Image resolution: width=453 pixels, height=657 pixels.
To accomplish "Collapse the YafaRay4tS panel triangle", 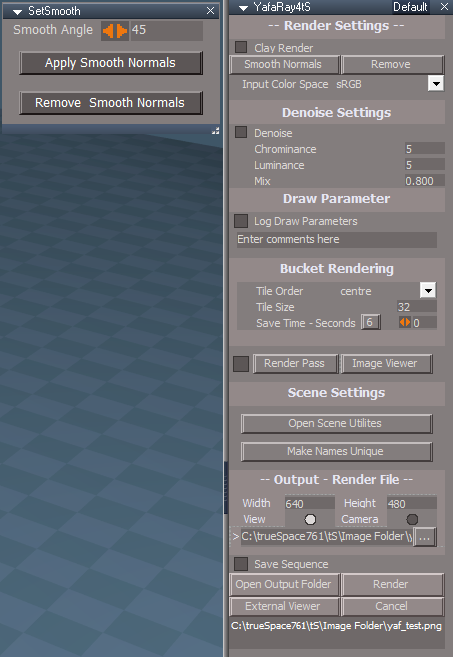I will click(x=243, y=8).
